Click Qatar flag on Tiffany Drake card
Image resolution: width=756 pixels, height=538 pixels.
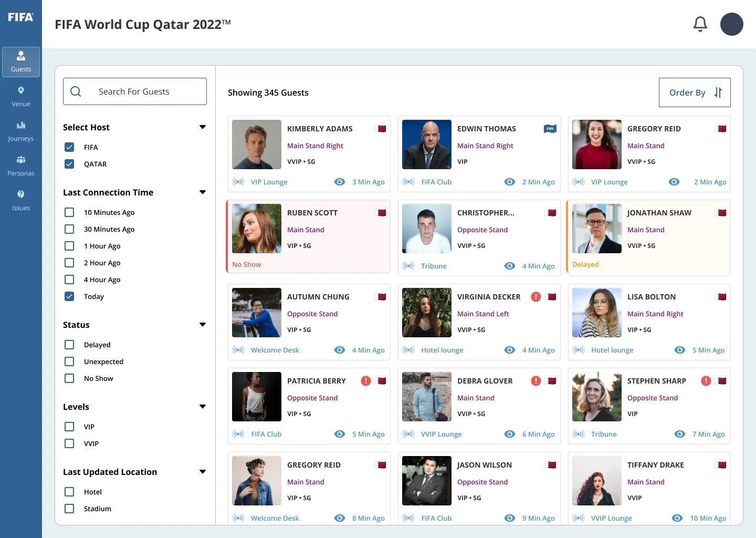click(721, 465)
